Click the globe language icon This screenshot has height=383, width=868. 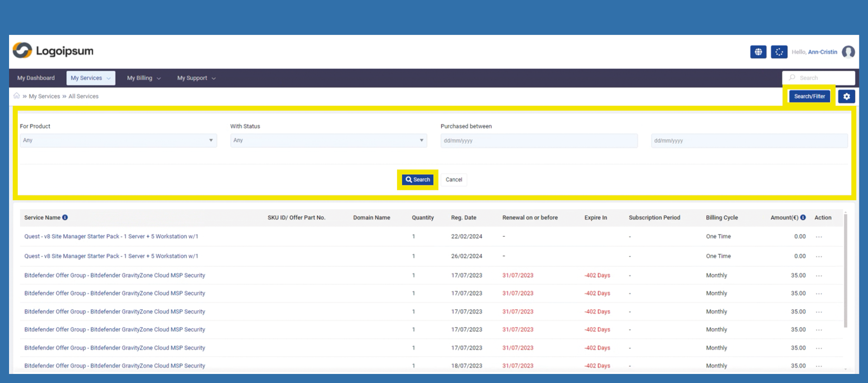point(758,52)
